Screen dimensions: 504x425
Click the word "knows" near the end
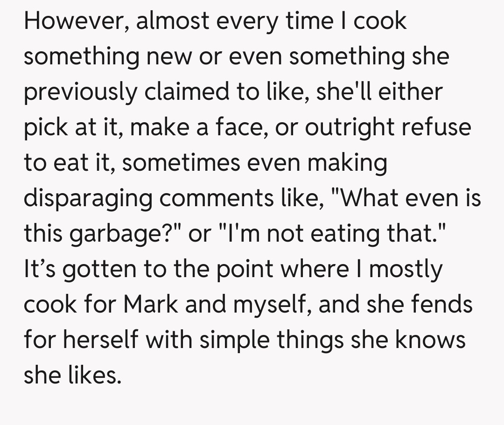(431, 341)
